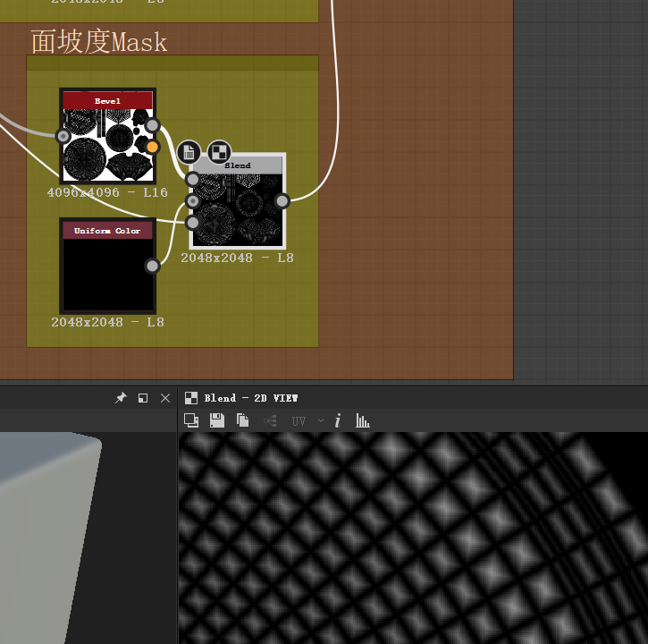Click the Uniform Color output connector
This screenshot has height=644, width=648.
[153, 266]
